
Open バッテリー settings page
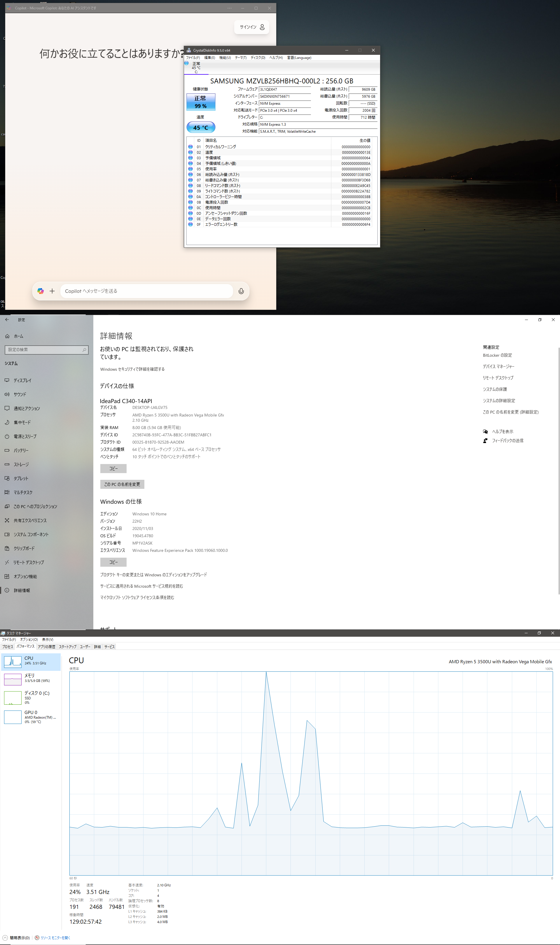point(46,450)
